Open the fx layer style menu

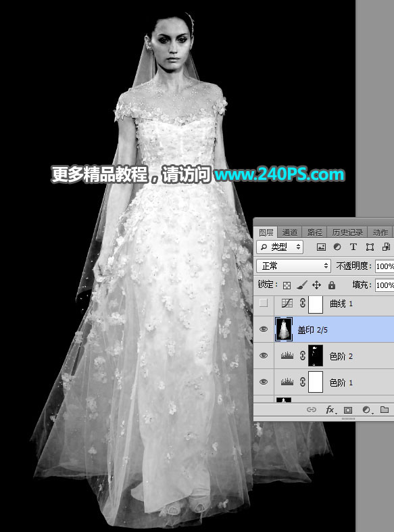[330, 410]
